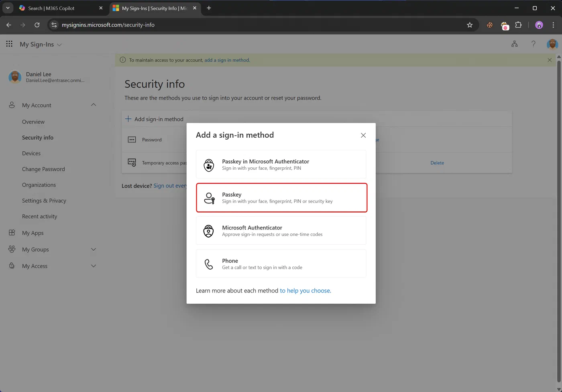Viewport: 562px width, 392px height.
Task: Click the page vertical scrollbar
Action: pos(558,221)
